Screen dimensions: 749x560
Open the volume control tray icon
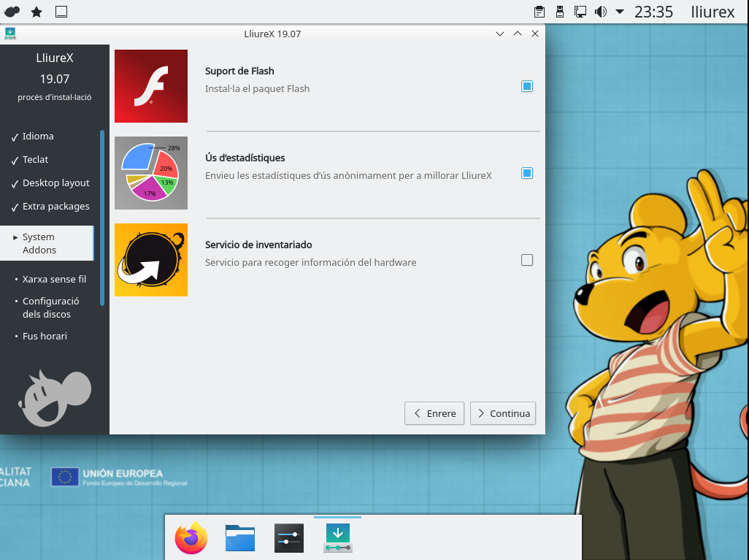pos(601,12)
